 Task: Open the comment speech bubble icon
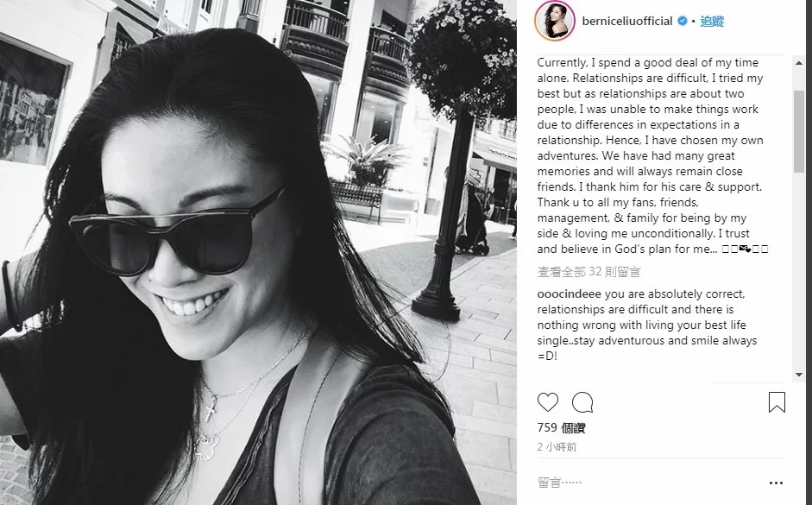click(582, 402)
